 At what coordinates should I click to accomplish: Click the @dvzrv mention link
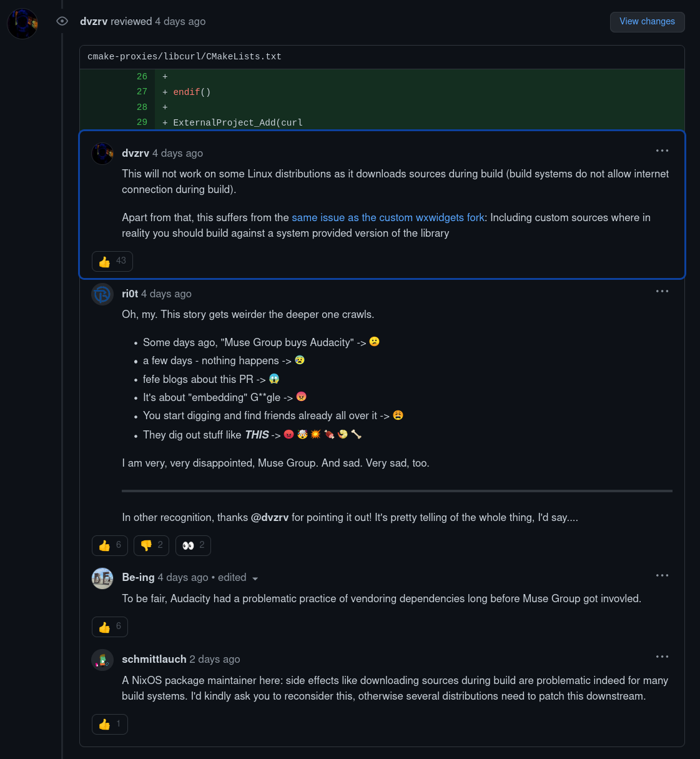270,517
